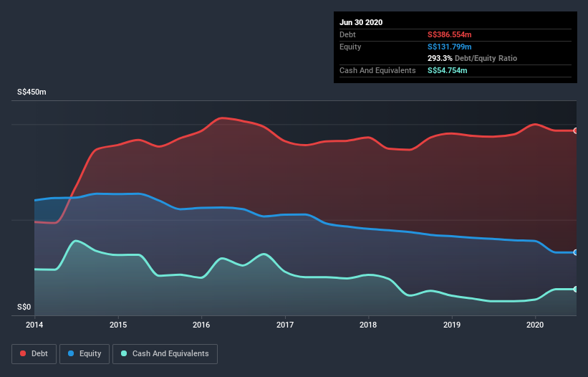588x377 pixels.
Task: Click the S$131.799m equity value
Action: pyautogui.click(x=450, y=47)
